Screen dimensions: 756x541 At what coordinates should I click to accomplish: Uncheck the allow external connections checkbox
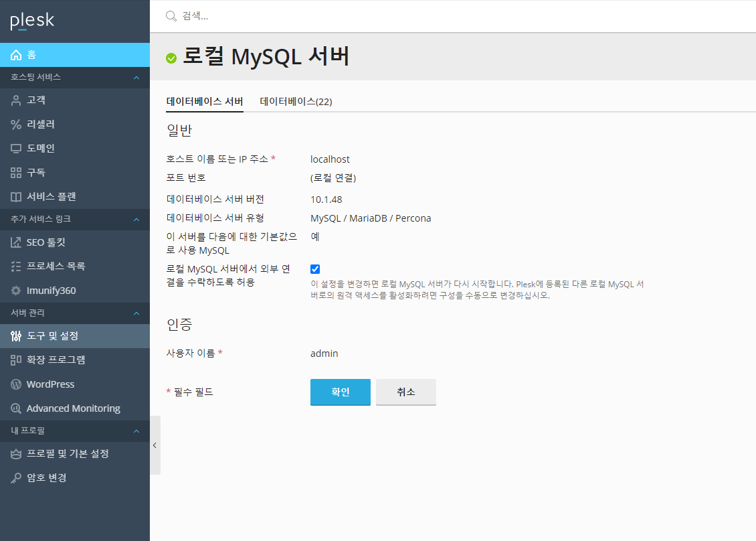point(315,269)
